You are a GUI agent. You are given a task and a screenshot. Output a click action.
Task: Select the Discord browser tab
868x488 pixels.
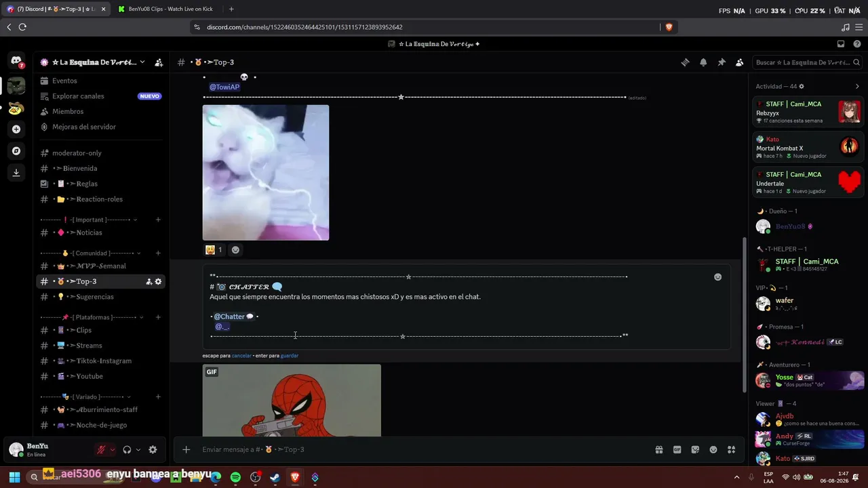click(x=56, y=9)
